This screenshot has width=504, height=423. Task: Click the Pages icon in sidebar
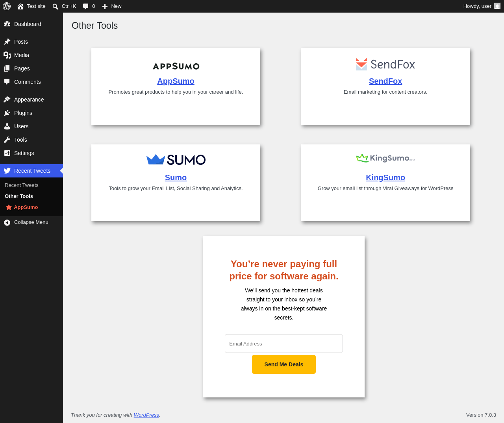7,68
